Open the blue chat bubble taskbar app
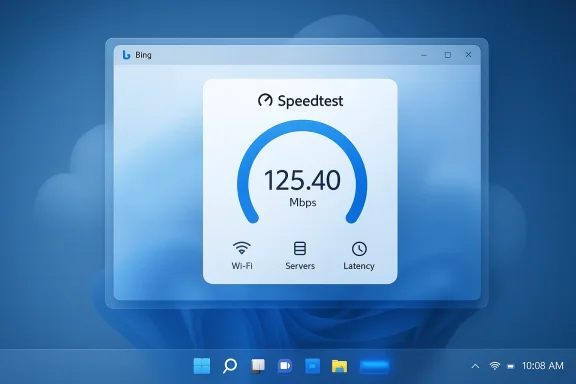This screenshot has height=384, width=576. (312, 366)
